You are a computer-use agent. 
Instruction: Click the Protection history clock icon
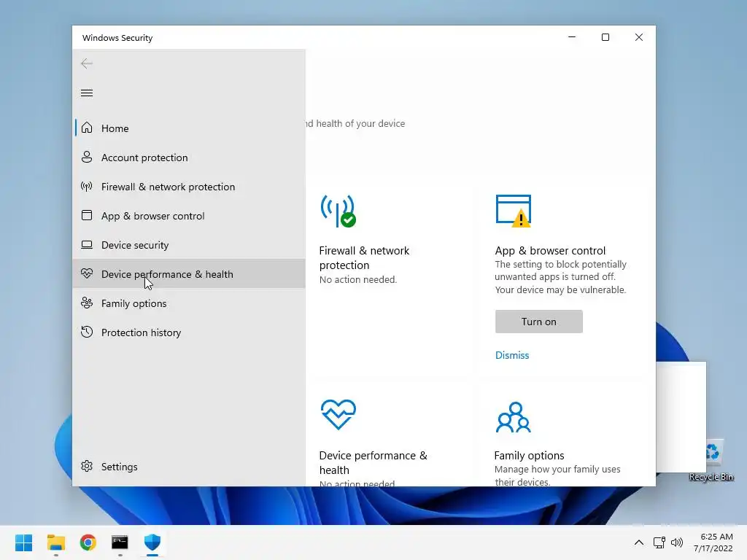[x=87, y=332]
